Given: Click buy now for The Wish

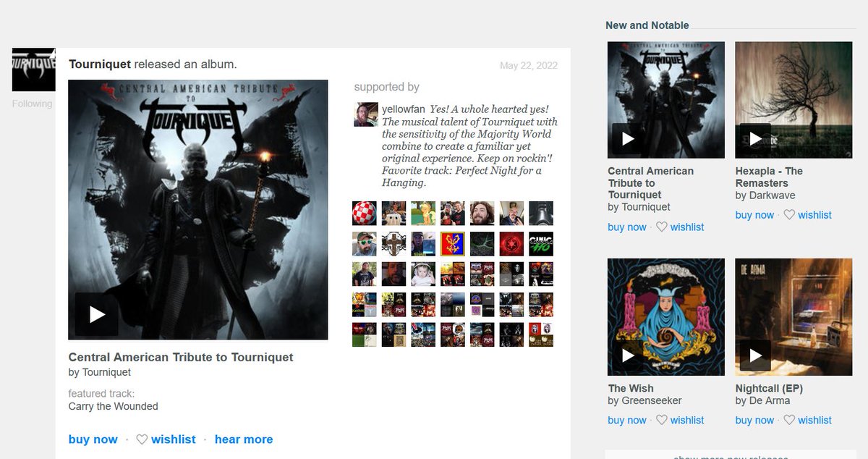Looking at the screenshot, I should pyautogui.click(x=626, y=419).
